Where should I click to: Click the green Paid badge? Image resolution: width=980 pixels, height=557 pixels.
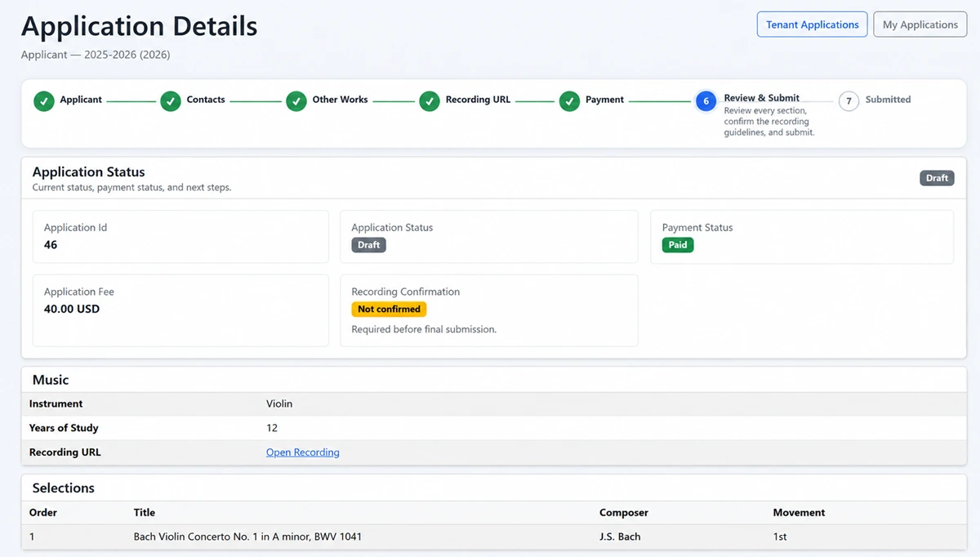coord(678,245)
